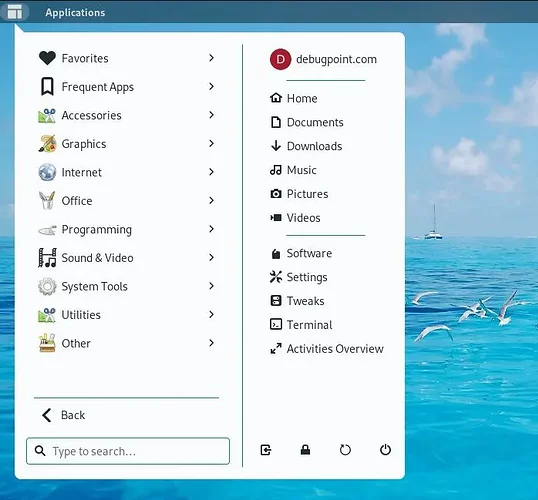Viewport: 538px width, 500px height.
Task: Select the Internet category label
Action: (x=82, y=172)
